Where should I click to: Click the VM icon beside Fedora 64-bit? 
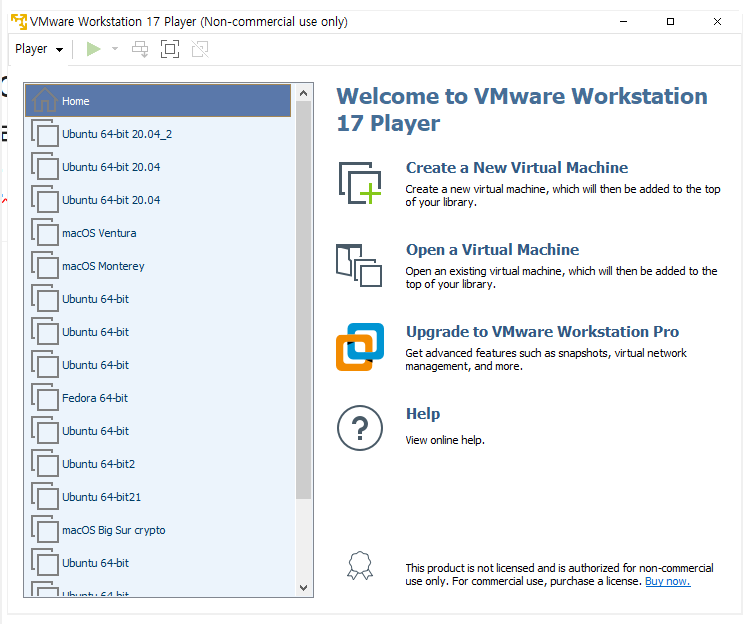[45, 397]
